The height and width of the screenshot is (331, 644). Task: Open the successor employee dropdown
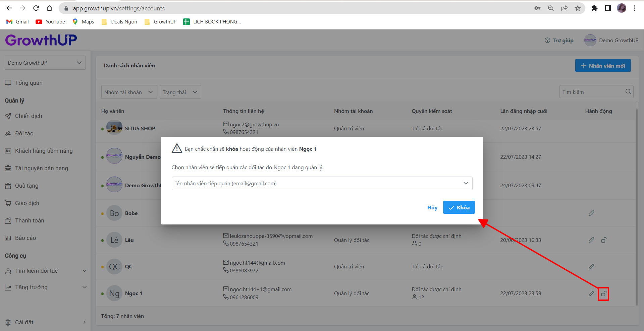point(322,183)
